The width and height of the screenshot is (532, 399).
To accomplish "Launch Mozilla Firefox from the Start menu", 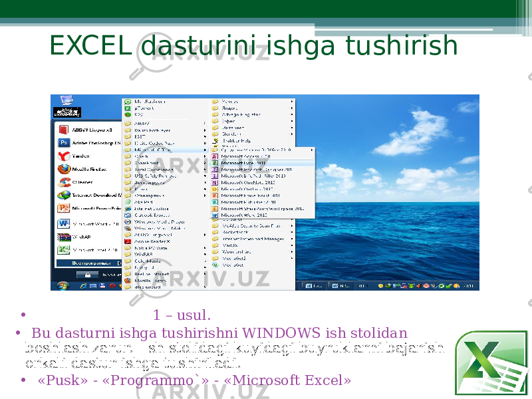I will pos(82,169).
